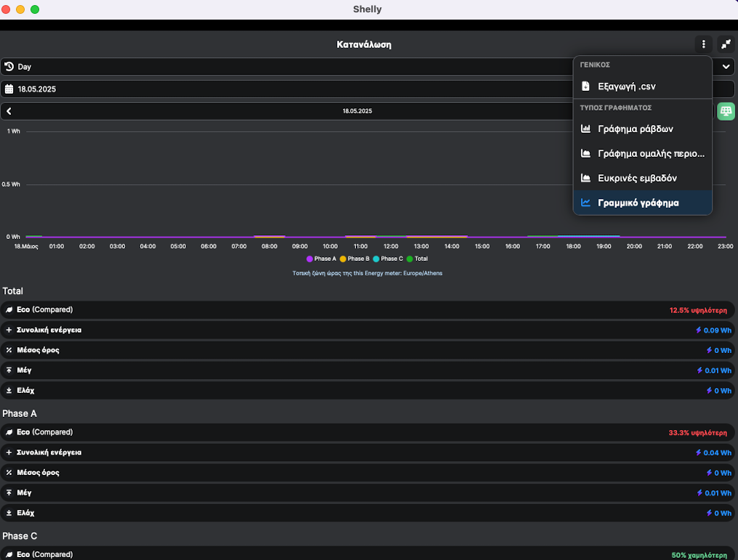Screen dimensions: 738x560
Task: Click the history clock icon beside Day
Action: [9, 67]
